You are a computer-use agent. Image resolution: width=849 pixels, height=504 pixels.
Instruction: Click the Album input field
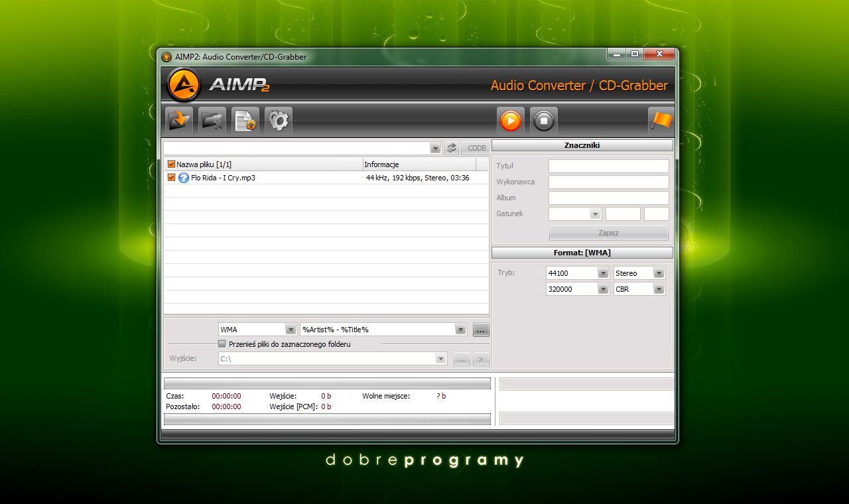(609, 198)
